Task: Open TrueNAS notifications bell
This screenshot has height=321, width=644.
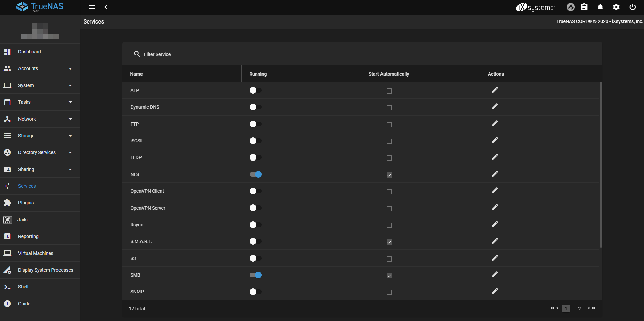Action: coord(600,7)
